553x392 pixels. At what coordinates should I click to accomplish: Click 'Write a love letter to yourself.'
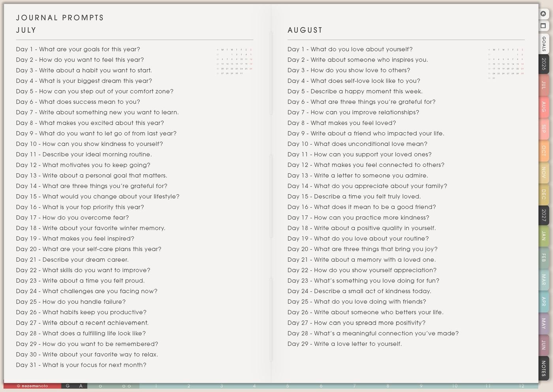click(x=358, y=344)
